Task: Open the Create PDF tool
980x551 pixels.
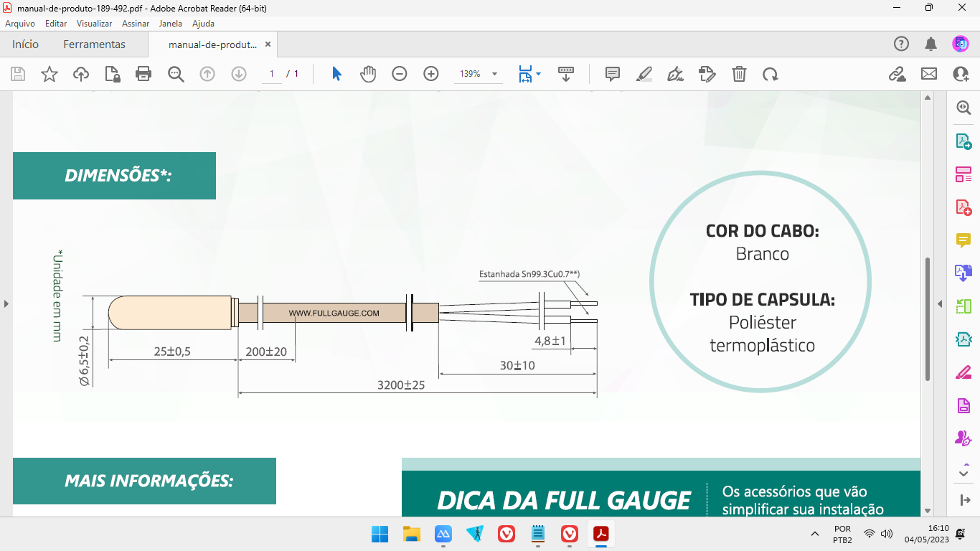Action: [x=963, y=207]
